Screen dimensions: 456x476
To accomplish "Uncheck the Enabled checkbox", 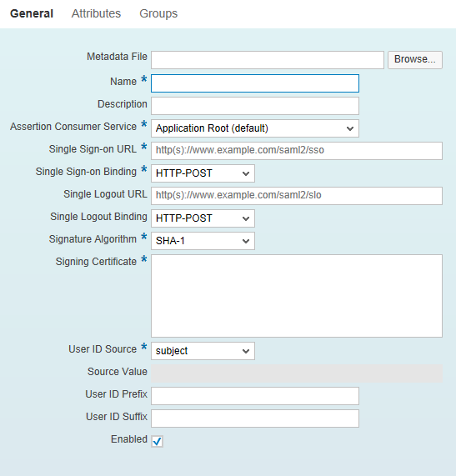I will click(x=157, y=441).
